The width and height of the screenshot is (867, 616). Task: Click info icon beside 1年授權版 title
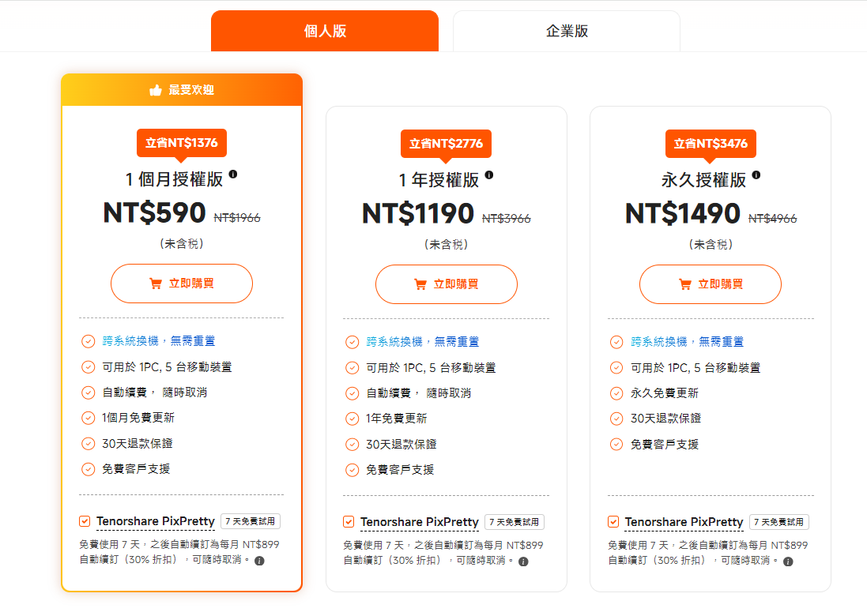point(489,175)
